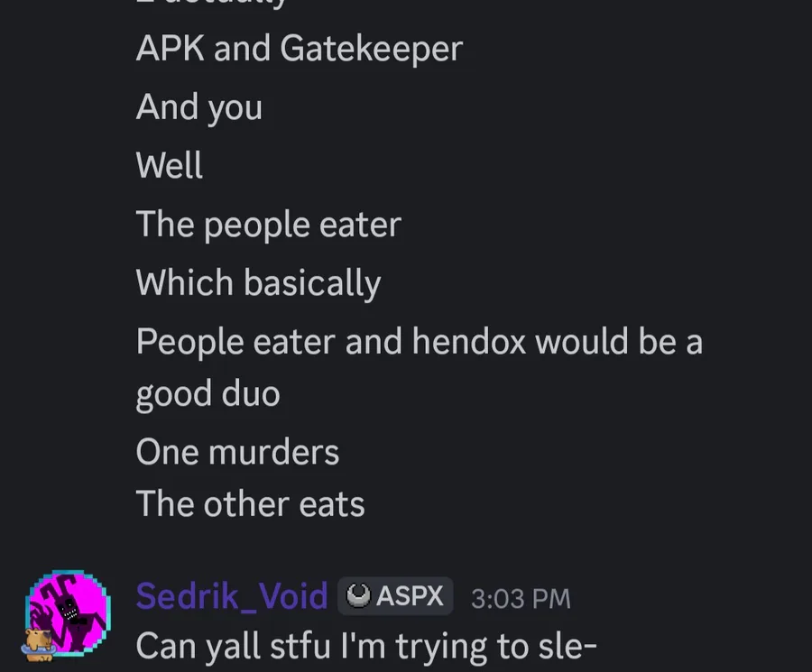Image resolution: width=812 pixels, height=672 pixels.
Task: Open Sedrik_Void's profile avatar
Action: (68, 613)
